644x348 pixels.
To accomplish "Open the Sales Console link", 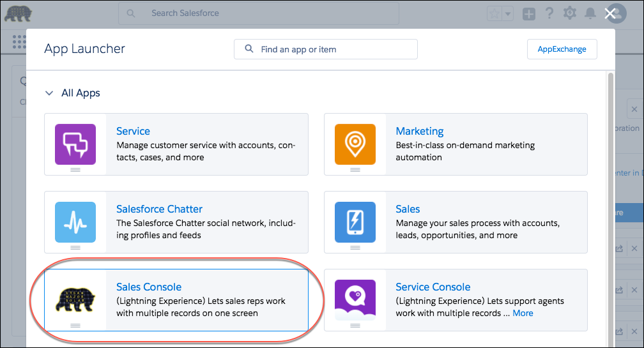I will click(x=149, y=287).
